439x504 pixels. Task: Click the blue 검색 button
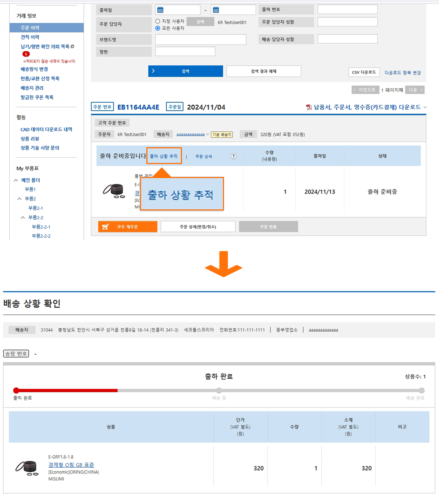(x=185, y=71)
